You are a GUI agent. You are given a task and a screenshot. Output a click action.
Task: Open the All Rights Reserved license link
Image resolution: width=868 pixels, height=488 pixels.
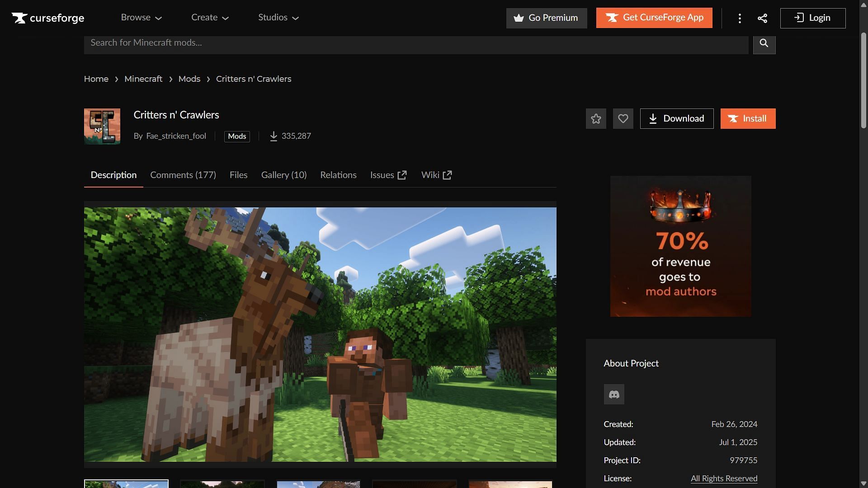(x=724, y=479)
